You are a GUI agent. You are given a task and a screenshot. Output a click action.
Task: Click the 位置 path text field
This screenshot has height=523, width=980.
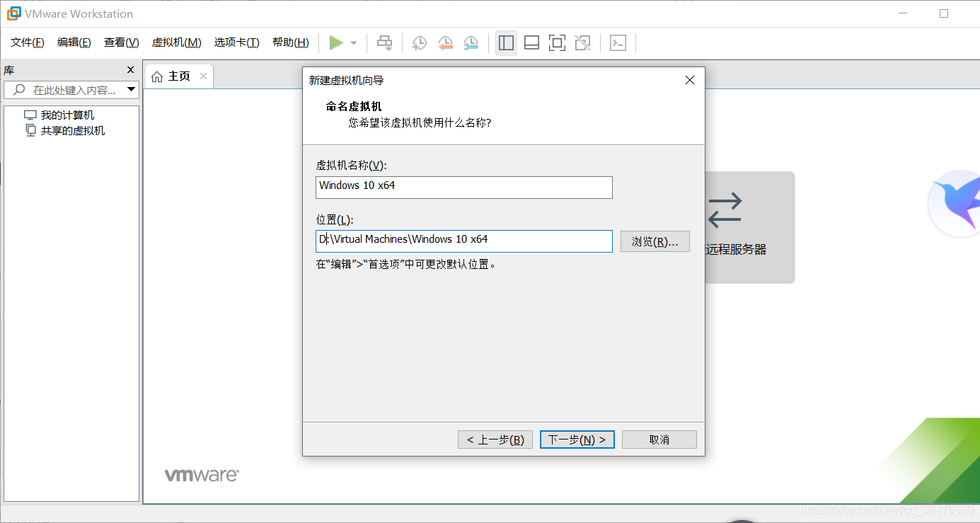click(x=464, y=241)
